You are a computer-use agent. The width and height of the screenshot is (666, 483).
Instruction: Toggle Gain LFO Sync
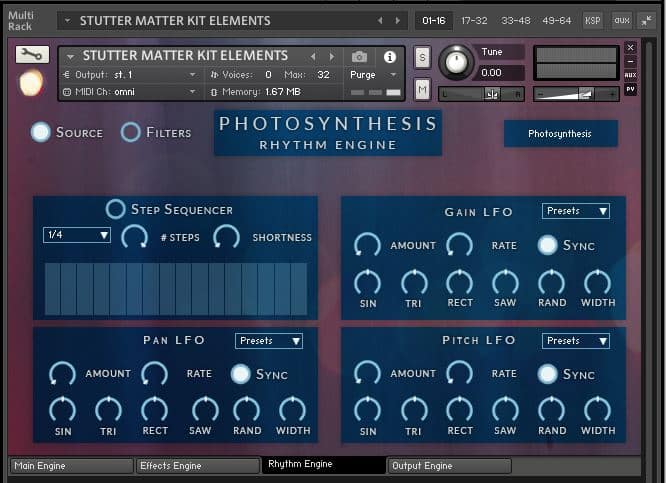pyautogui.click(x=547, y=245)
